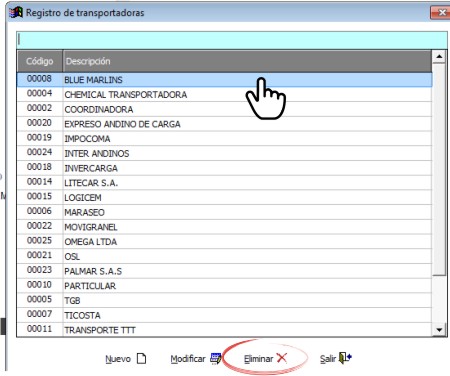This screenshot has width=450, height=376.
Task: Click code 00014 cell
Action: 39,182
